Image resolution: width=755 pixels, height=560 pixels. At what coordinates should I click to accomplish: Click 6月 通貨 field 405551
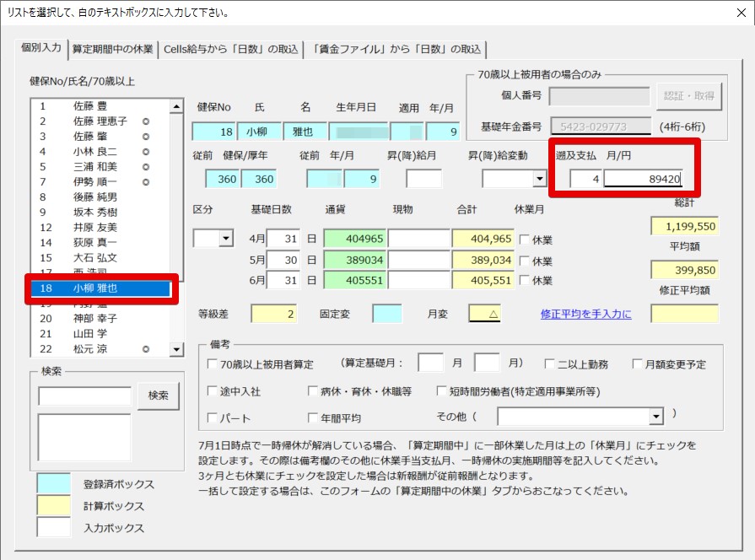(355, 280)
